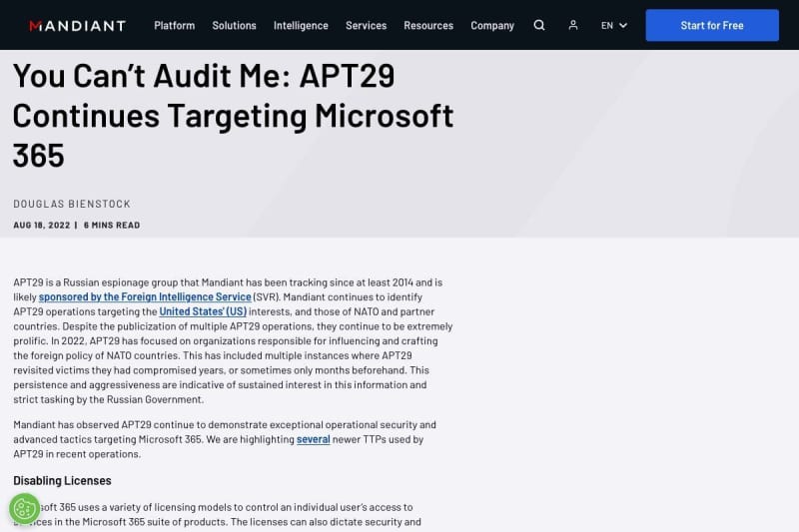Viewport: 799px width, 532px height.
Task: Click the Disabling Licenses heading
Action: pos(62,480)
